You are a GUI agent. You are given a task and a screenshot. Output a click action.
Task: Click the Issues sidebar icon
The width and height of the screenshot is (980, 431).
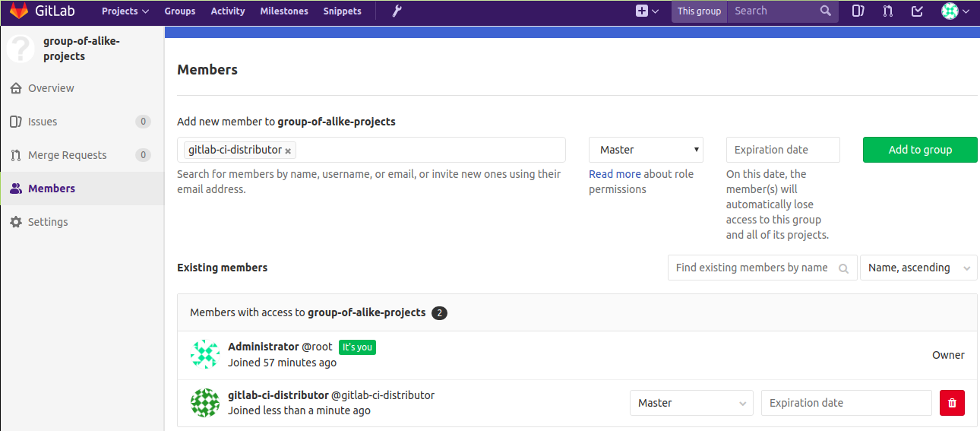pos(16,122)
